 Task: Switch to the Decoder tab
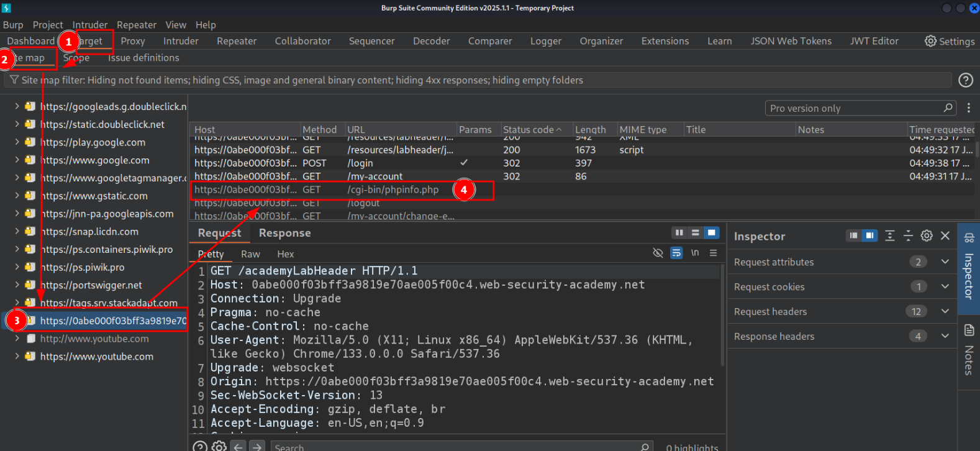pos(431,41)
